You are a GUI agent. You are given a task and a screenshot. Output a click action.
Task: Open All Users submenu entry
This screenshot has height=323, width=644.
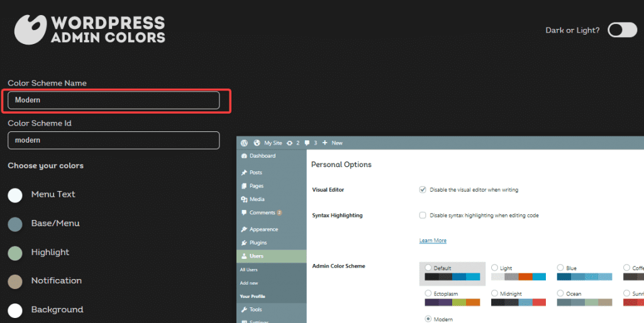(249, 270)
